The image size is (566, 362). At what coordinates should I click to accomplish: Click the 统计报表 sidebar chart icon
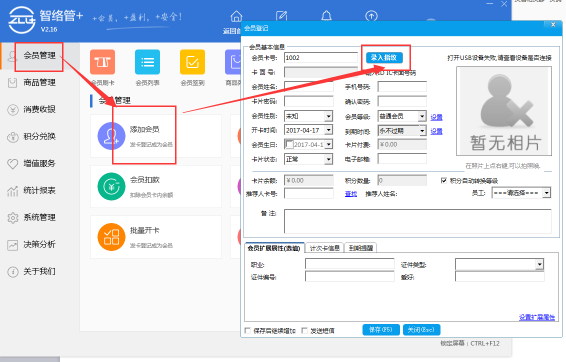[13, 191]
